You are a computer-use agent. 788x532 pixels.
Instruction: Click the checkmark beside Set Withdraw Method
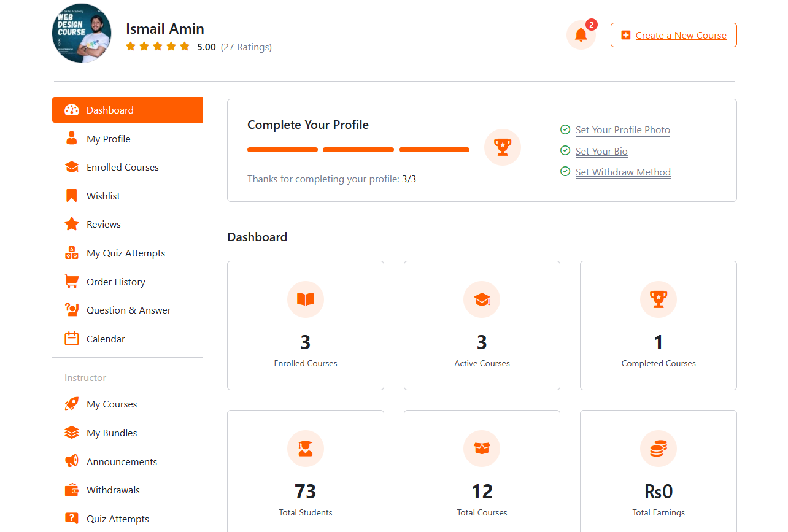(x=565, y=172)
